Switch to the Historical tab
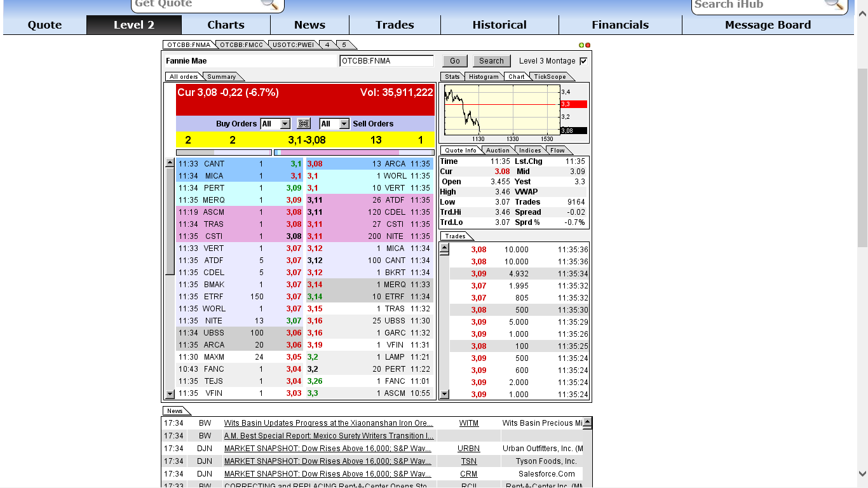 tap(499, 24)
